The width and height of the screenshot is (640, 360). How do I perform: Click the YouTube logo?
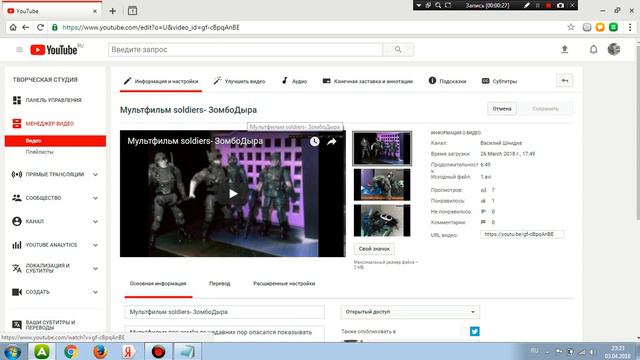[x=54, y=50]
